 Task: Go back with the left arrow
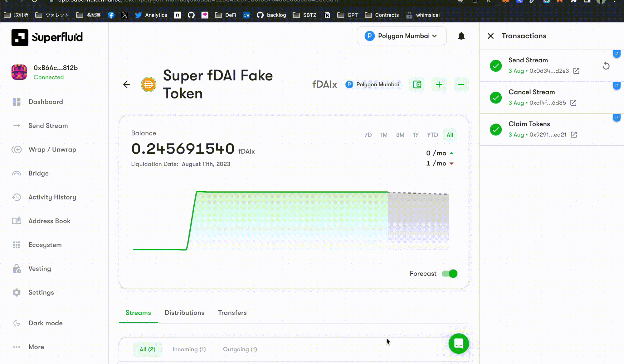(126, 84)
